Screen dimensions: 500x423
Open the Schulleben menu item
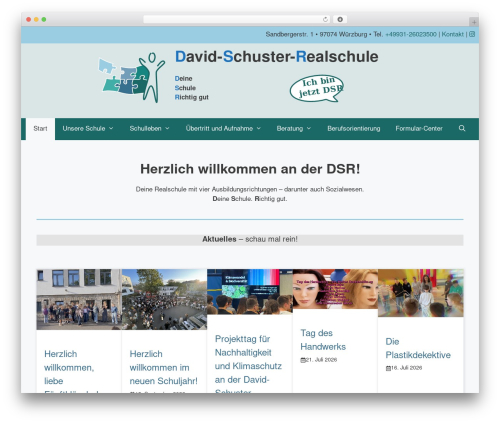[x=145, y=129]
